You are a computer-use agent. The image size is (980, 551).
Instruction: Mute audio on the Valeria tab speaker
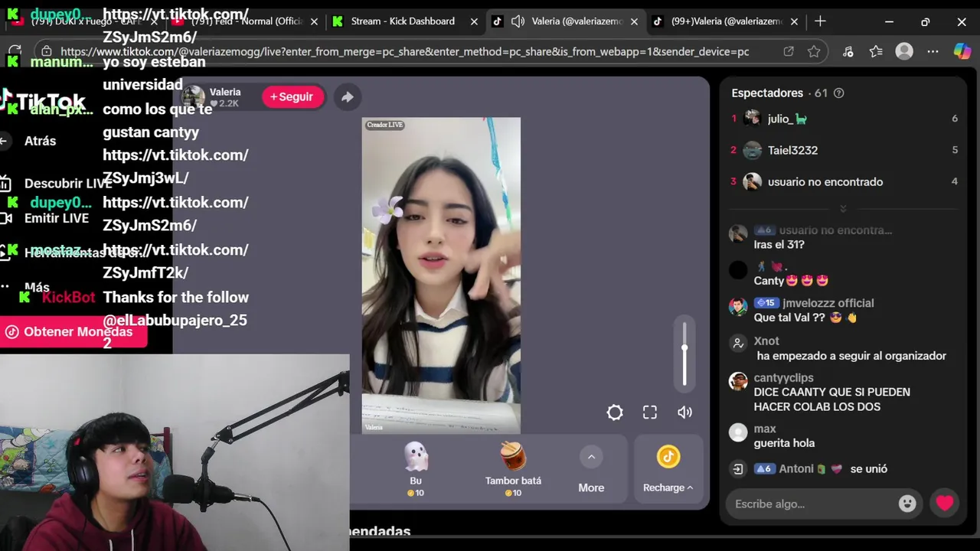(x=518, y=21)
